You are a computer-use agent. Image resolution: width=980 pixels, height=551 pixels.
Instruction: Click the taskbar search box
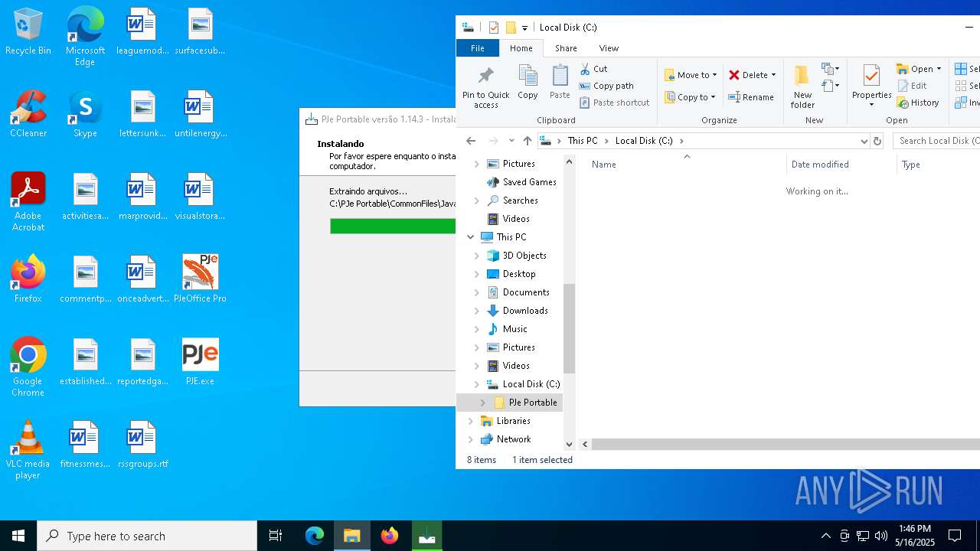[147, 536]
